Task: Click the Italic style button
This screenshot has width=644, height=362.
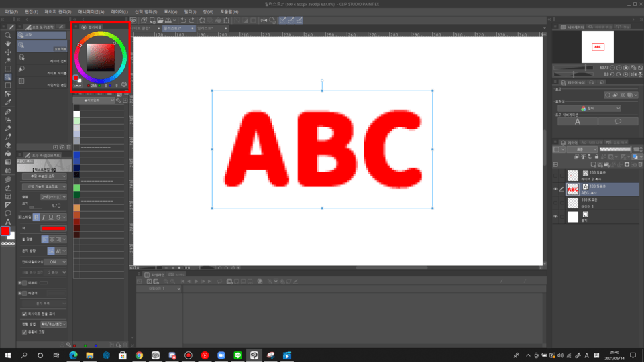Action: (44, 217)
